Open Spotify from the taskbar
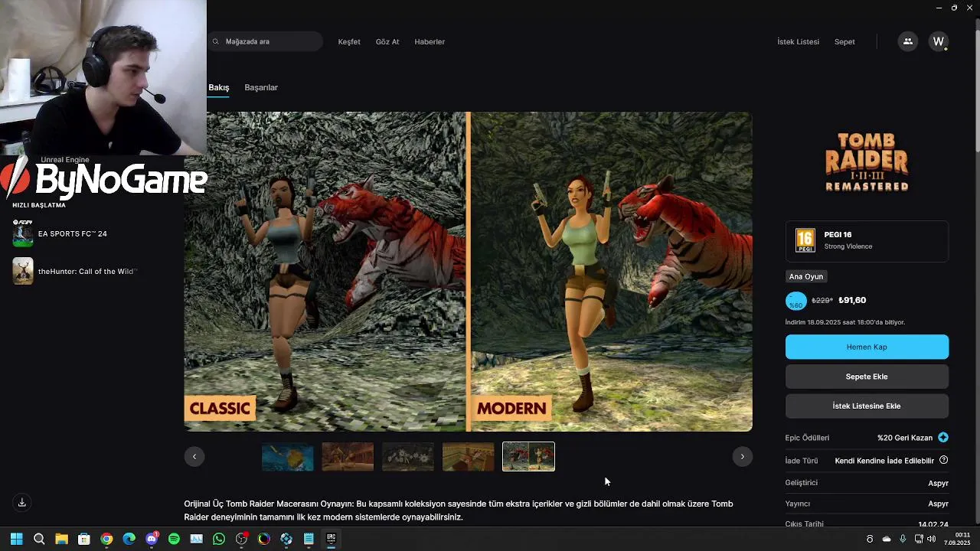980x551 pixels. [174, 539]
